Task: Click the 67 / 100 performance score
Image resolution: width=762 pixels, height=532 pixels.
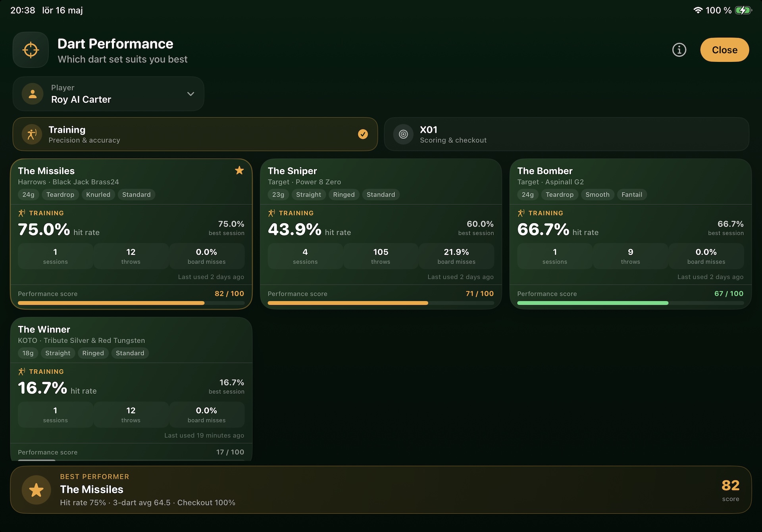Action: (729, 294)
